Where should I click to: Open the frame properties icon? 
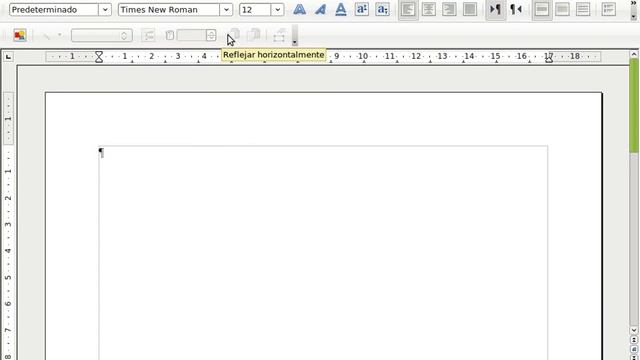pyautogui.click(x=279, y=36)
